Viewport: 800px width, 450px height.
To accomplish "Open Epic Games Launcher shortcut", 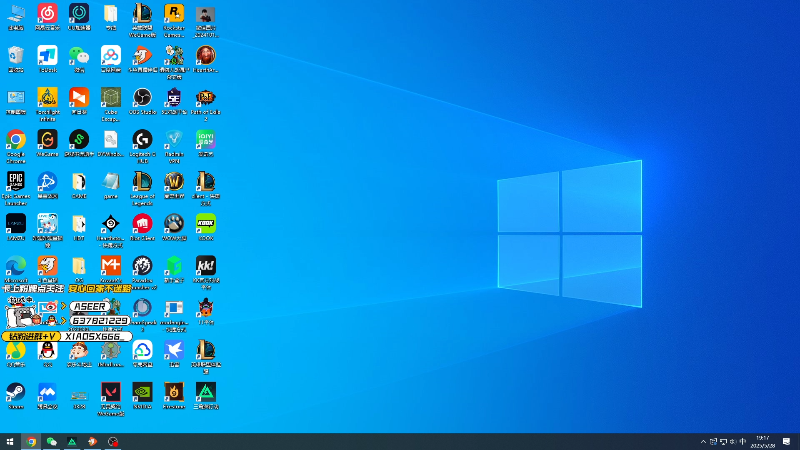I will click(16, 189).
